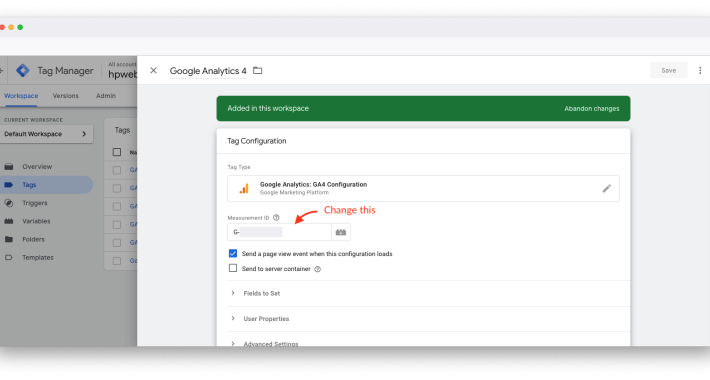
Task: Click the folder icon beside tag name
Action: coord(258,70)
